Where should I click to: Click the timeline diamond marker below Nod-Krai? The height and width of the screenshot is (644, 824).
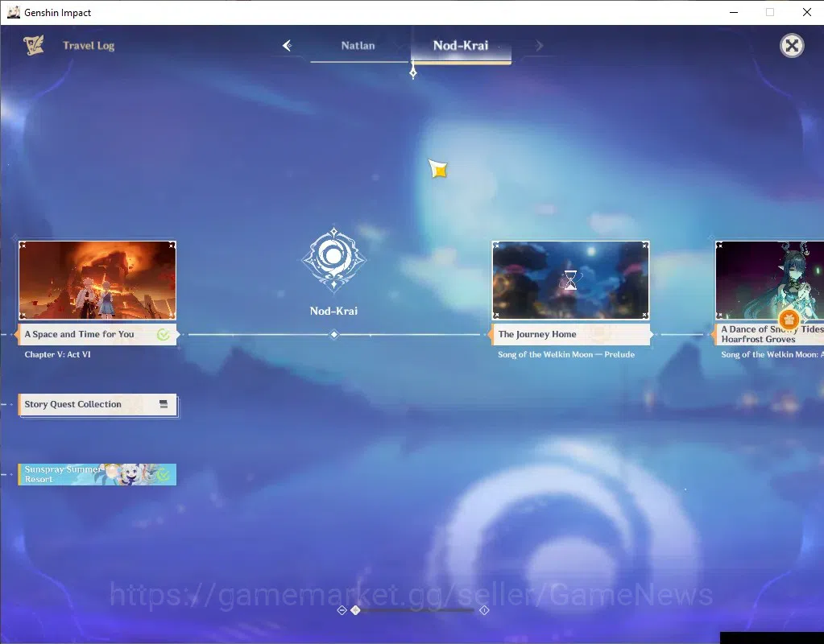[x=334, y=335]
